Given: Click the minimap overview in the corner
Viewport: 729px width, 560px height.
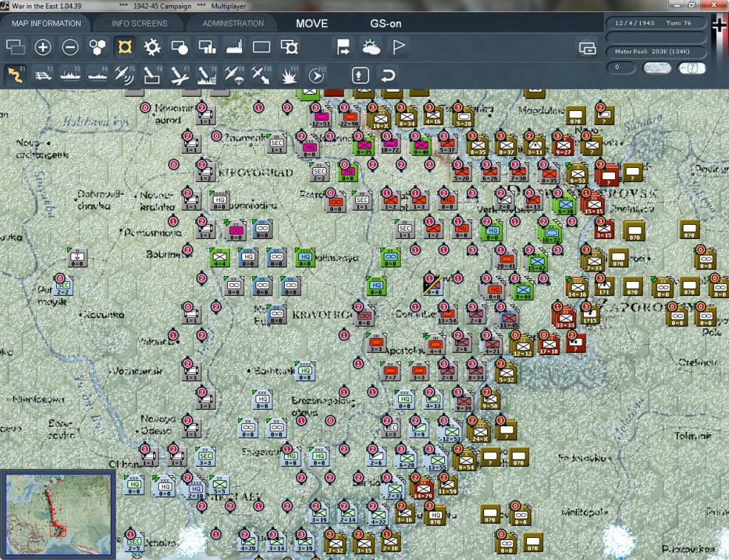Looking at the screenshot, I should [x=58, y=514].
